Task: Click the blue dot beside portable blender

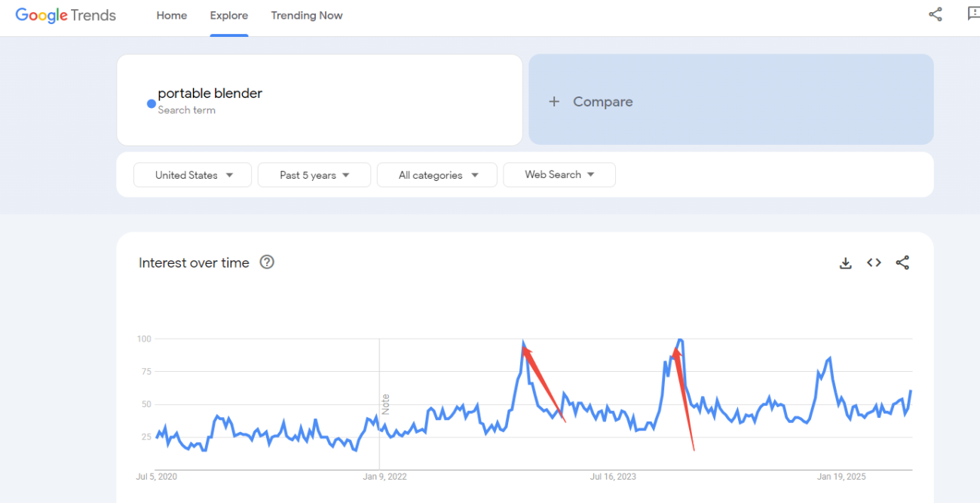Action: (152, 104)
